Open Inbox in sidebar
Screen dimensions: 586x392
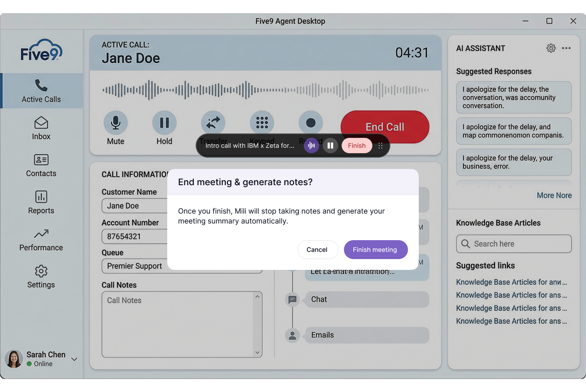(x=41, y=128)
